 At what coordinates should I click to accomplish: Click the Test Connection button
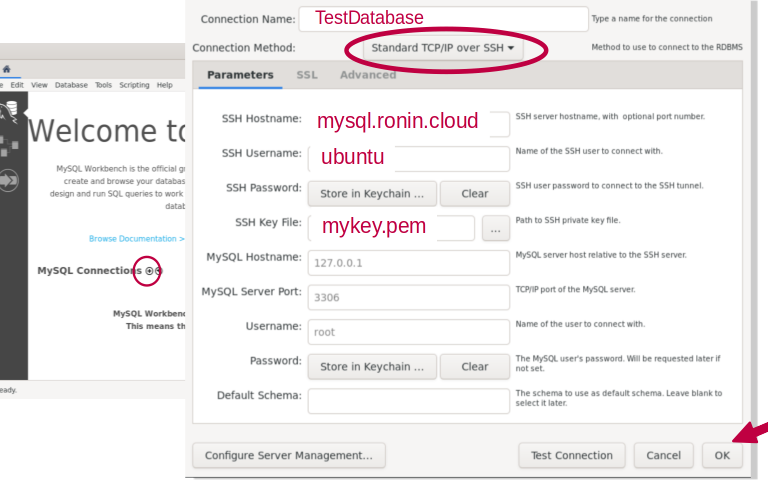click(x=572, y=456)
